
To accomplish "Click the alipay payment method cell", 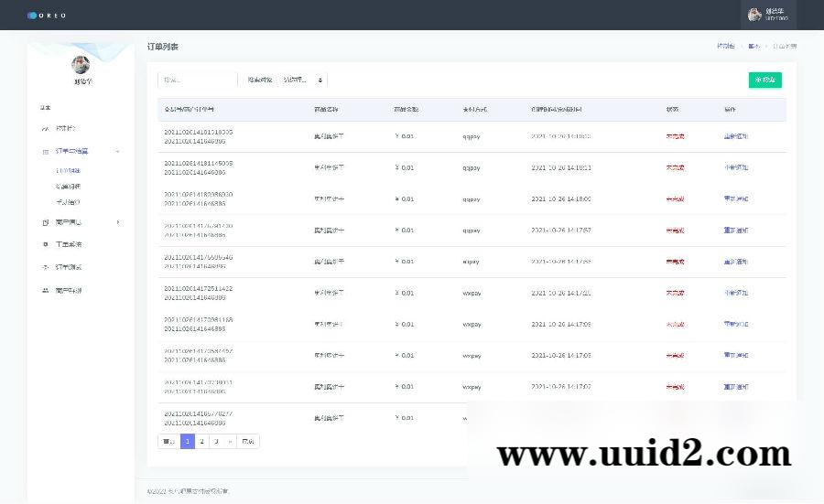I will click(471, 262).
